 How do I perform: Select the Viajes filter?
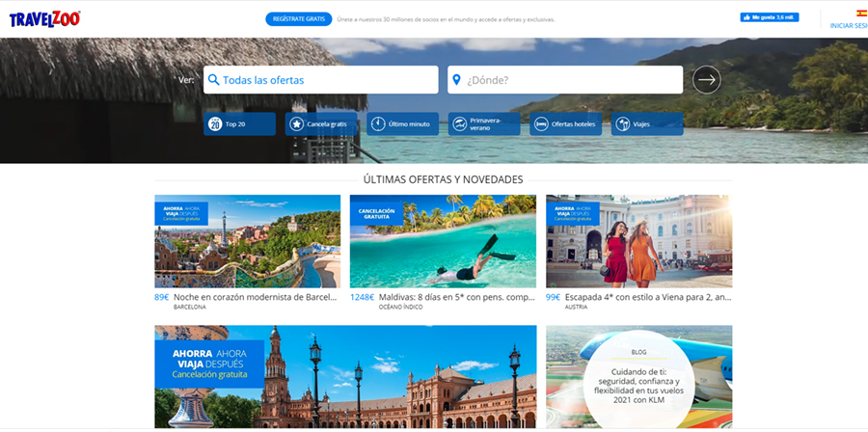pos(647,123)
